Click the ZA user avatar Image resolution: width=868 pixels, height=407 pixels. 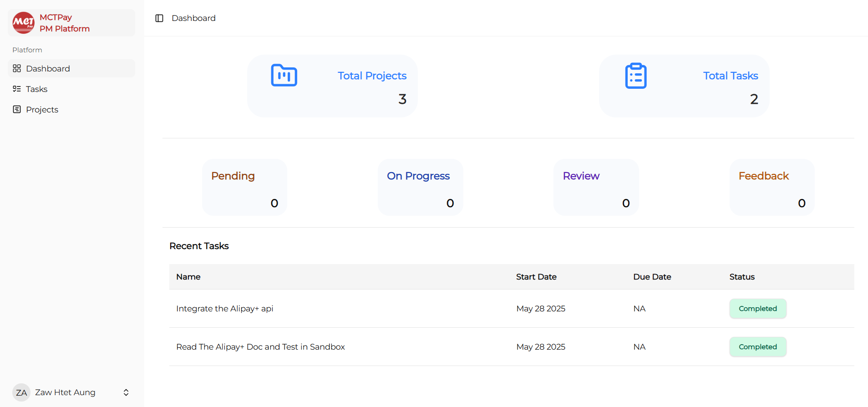coord(21,392)
